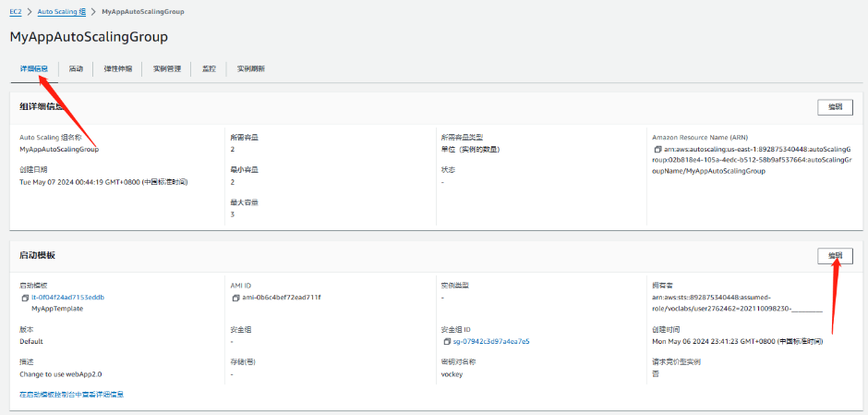Click description Change to use webApp2.0
The height and width of the screenshot is (415, 868).
pos(61,374)
